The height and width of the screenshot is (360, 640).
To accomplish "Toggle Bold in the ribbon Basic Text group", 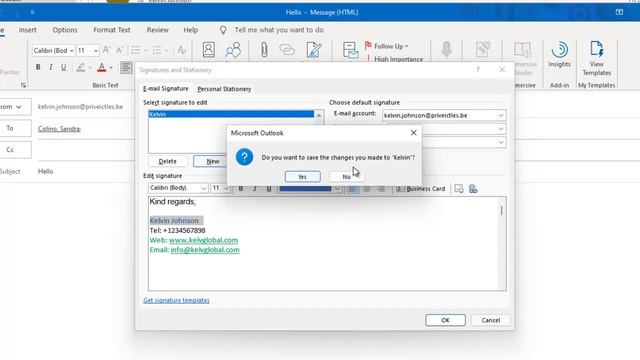I will [38, 67].
